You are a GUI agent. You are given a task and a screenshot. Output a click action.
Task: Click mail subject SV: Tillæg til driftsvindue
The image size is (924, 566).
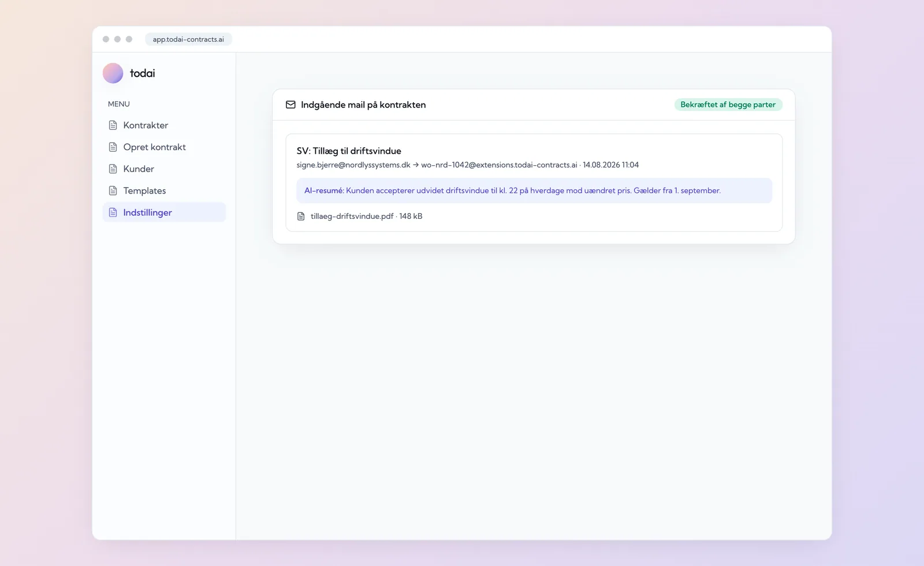(349, 151)
